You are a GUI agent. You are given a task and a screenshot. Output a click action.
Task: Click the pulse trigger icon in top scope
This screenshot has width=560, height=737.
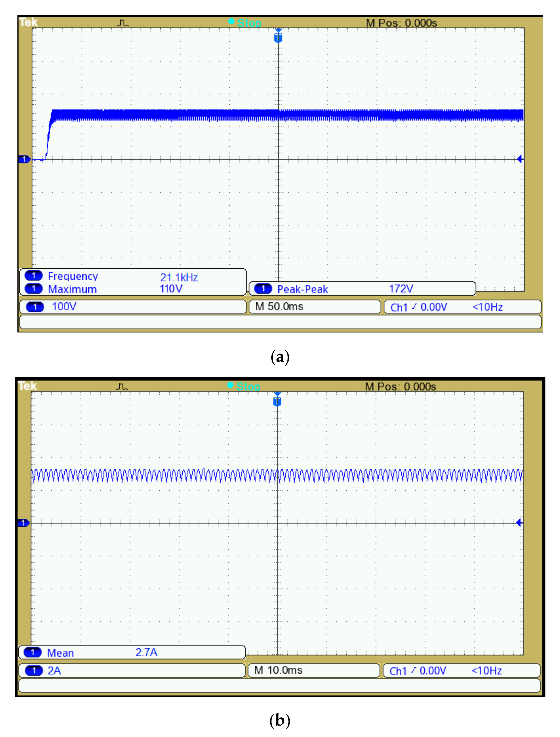(123, 23)
